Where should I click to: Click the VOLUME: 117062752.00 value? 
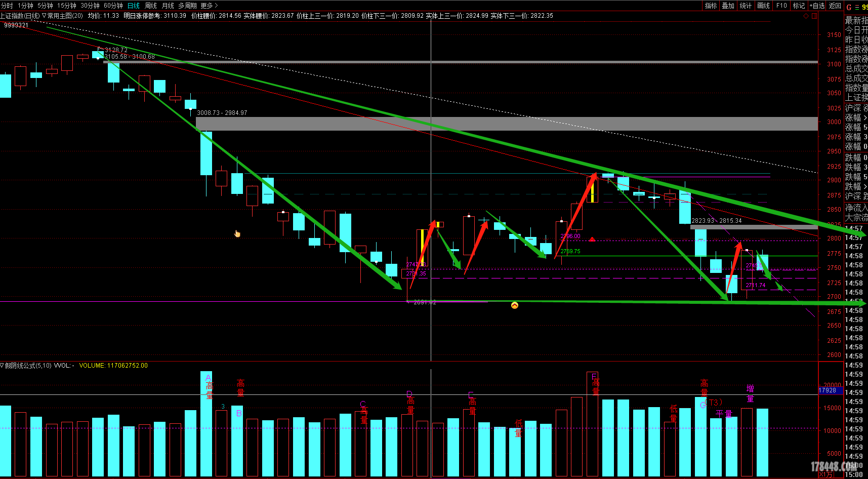pyautogui.click(x=113, y=366)
